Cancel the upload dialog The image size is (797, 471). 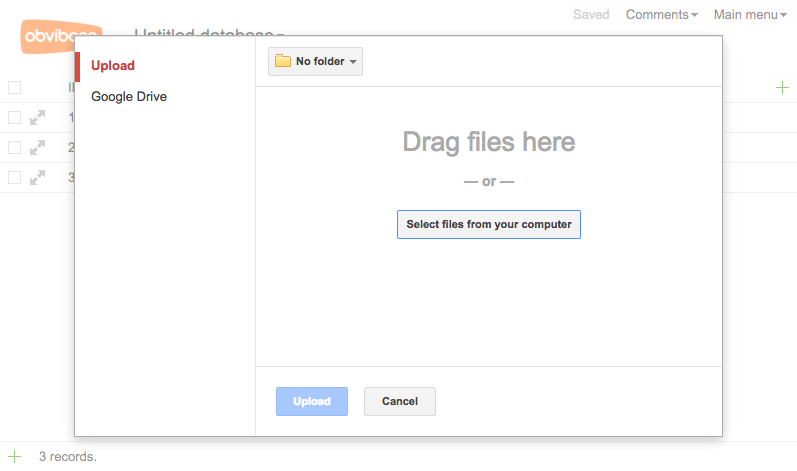(400, 401)
